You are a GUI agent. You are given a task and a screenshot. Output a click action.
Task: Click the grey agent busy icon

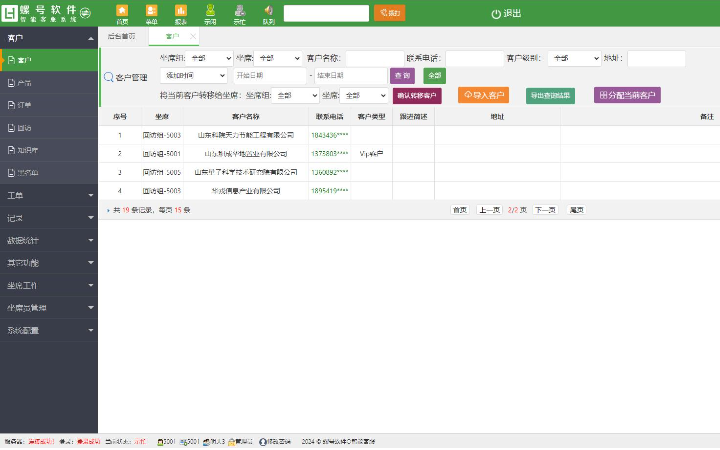(240, 14)
